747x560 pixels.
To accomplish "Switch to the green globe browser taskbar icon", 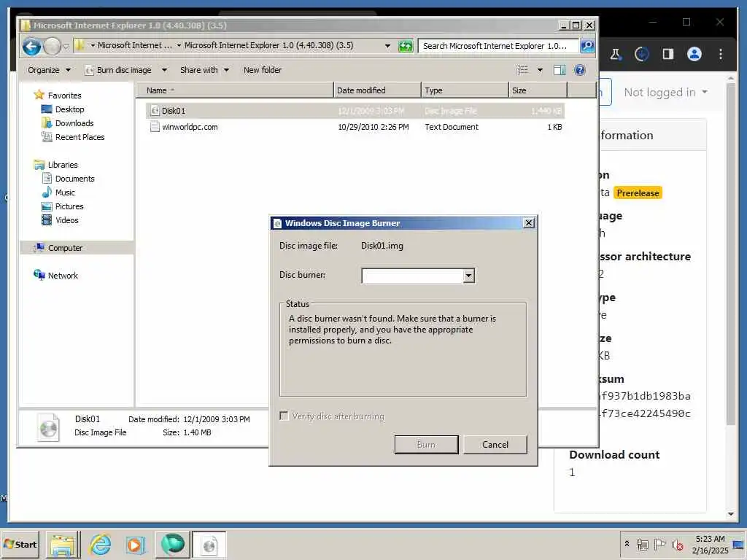I will point(172,544).
